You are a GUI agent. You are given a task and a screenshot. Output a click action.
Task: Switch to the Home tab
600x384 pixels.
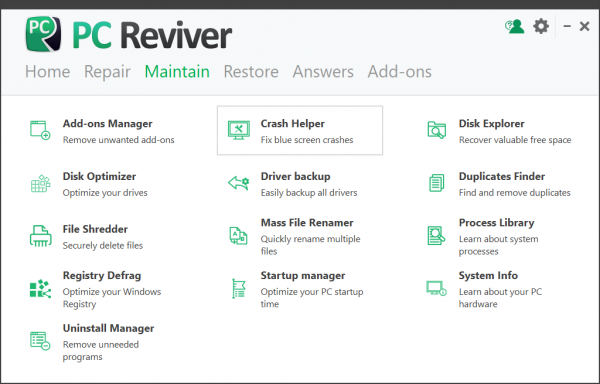[x=47, y=72]
